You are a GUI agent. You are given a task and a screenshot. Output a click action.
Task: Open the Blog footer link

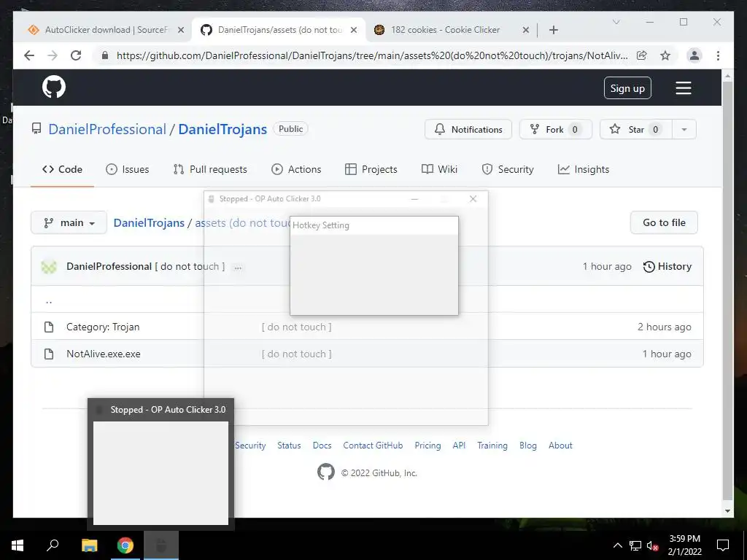tap(528, 446)
